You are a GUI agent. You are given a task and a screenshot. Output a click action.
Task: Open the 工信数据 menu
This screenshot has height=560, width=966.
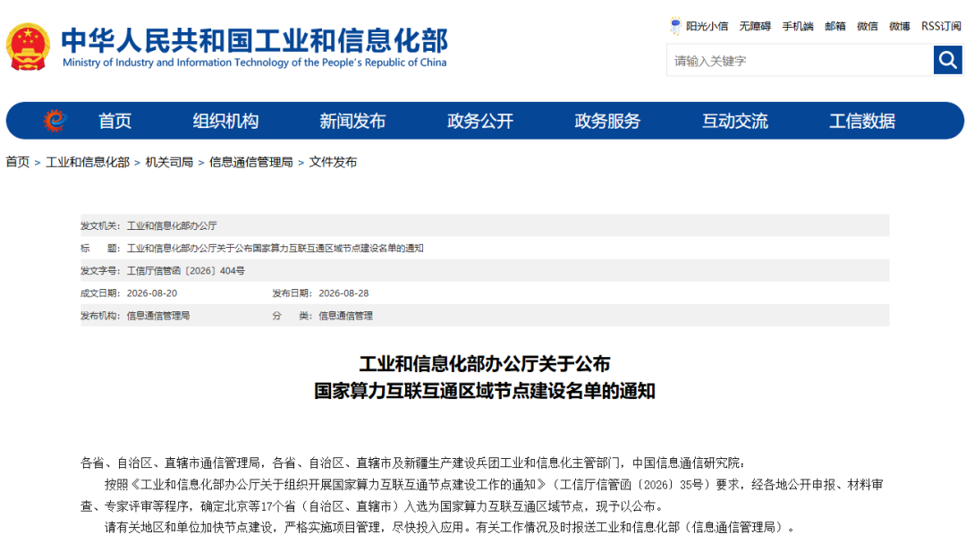click(x=862, y=121)
